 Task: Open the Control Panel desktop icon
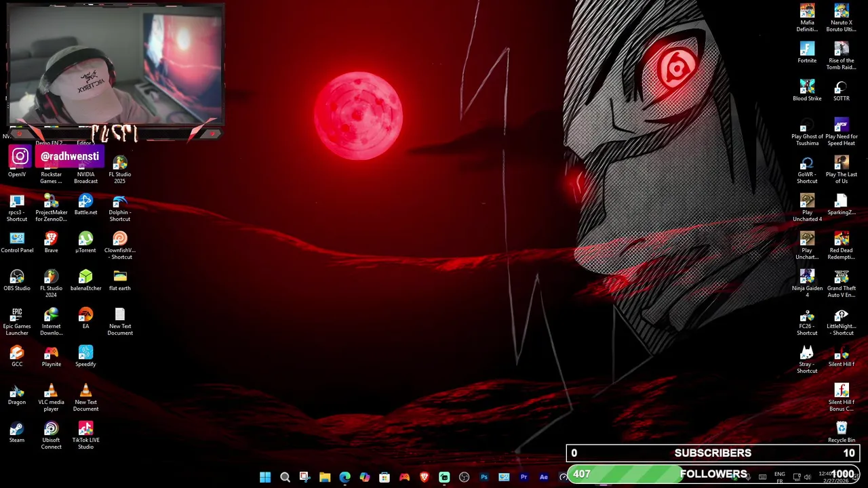[x=17, y=242]
